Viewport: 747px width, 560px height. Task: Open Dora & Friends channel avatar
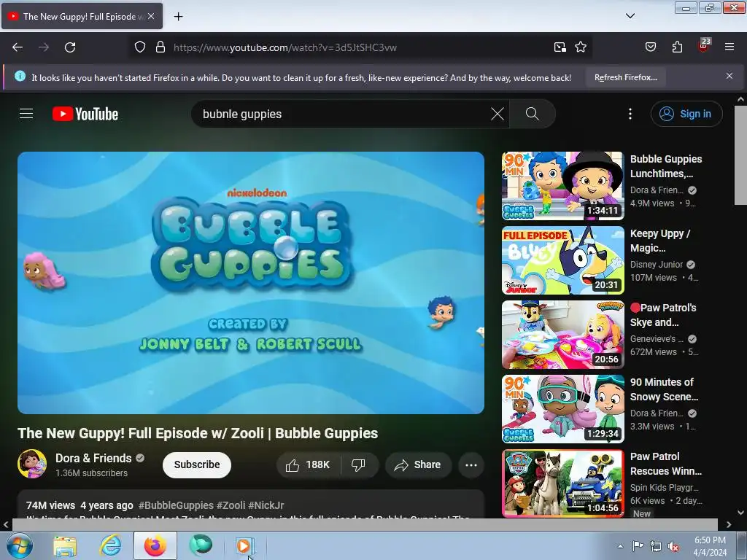click(x=32, y=463)
